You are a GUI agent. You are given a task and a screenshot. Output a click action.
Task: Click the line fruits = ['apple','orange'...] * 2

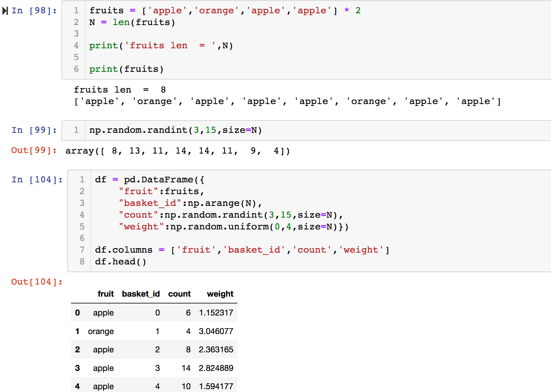[225, 11]
